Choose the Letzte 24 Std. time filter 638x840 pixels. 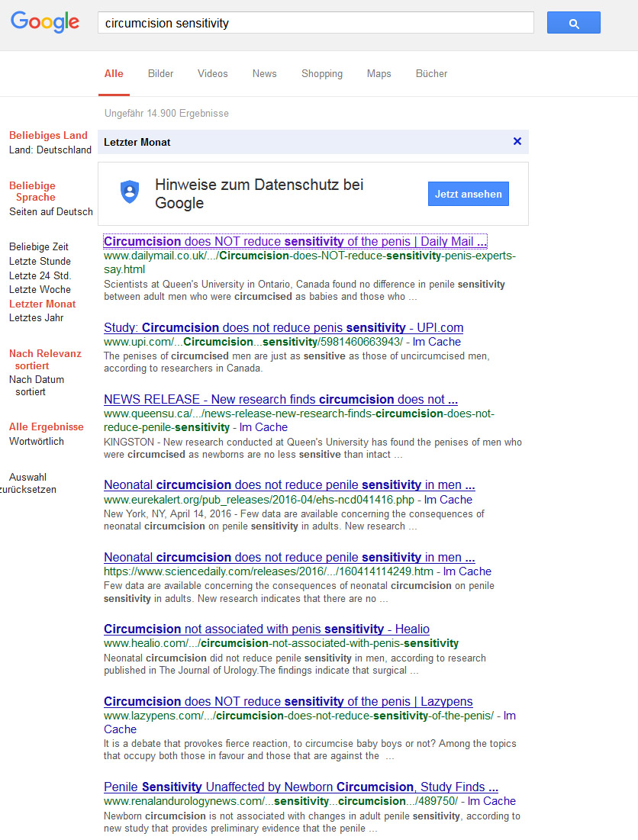pos(40,276)
